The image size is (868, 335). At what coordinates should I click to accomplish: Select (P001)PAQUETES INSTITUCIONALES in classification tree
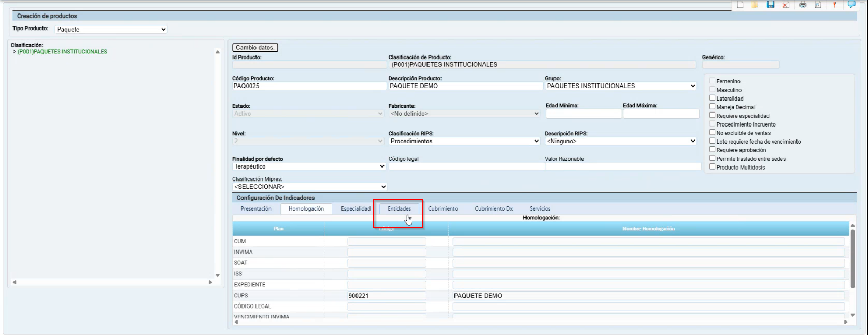pyautogui.click(x=62, y=52)
